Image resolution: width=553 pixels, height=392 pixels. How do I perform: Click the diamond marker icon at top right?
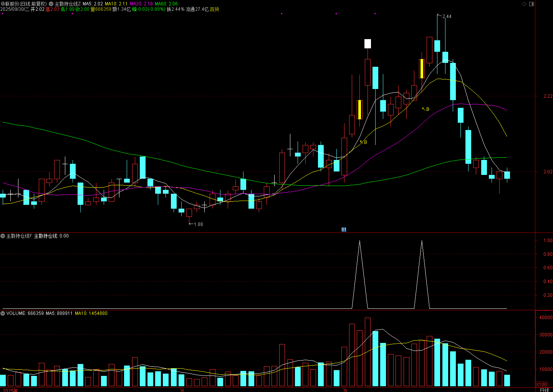[525, 4]
